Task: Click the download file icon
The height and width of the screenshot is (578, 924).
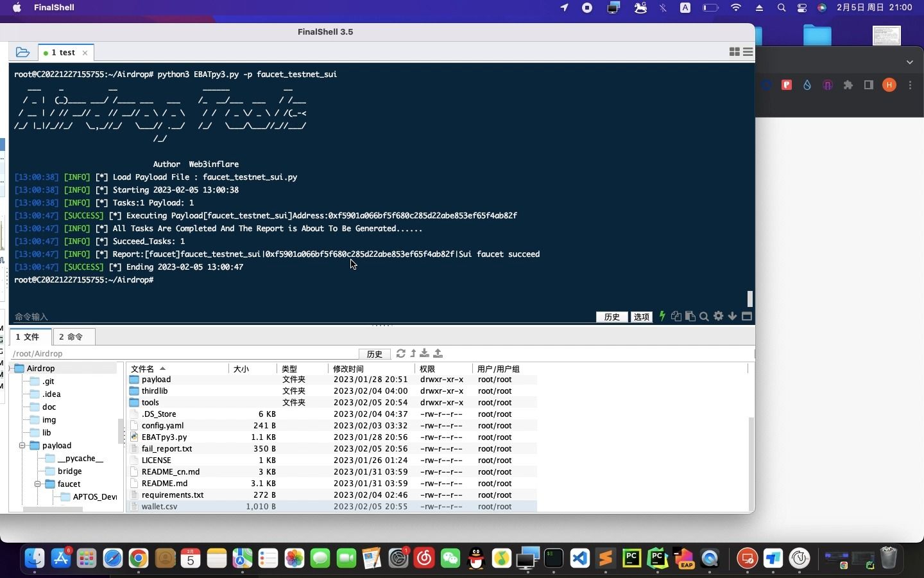Action: (x=425, y=353)
